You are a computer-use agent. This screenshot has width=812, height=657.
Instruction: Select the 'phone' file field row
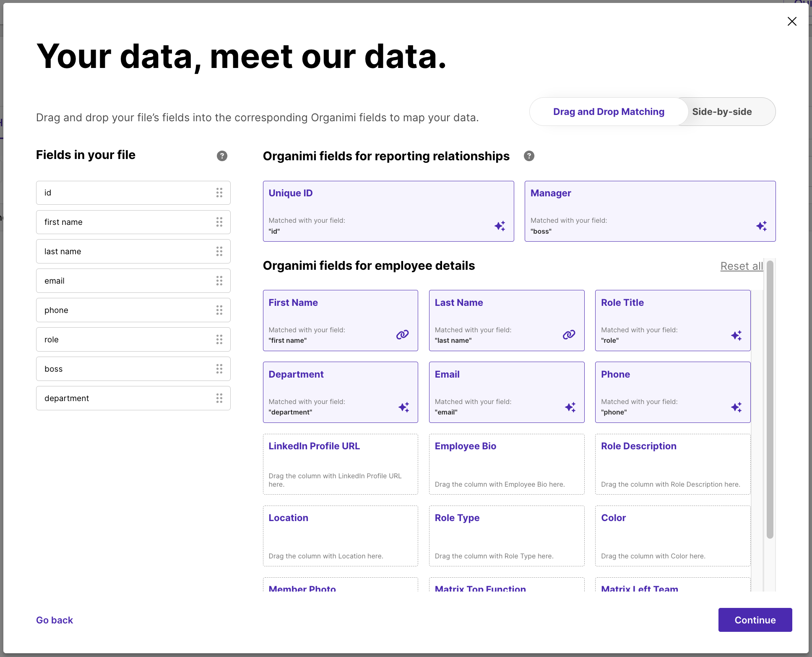pos(133,310)
